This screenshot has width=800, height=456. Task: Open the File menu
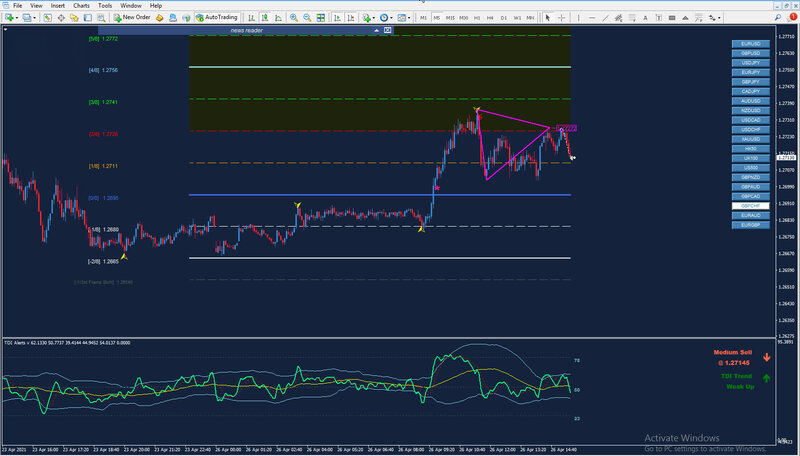point(17,6)
